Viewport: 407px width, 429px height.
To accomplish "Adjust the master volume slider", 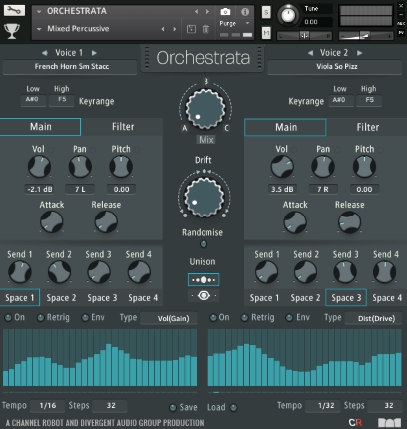I will click(366, 35).
